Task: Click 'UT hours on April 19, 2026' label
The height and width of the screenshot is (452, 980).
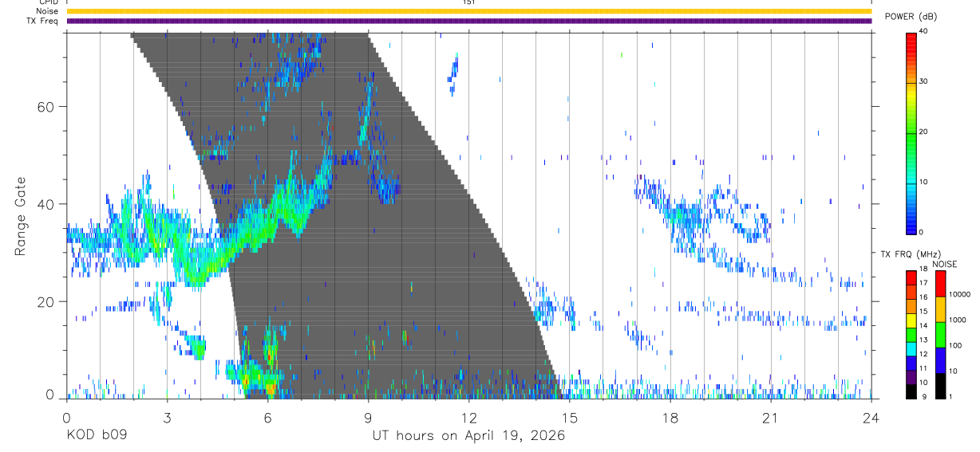Action: [x=468, y=436]
